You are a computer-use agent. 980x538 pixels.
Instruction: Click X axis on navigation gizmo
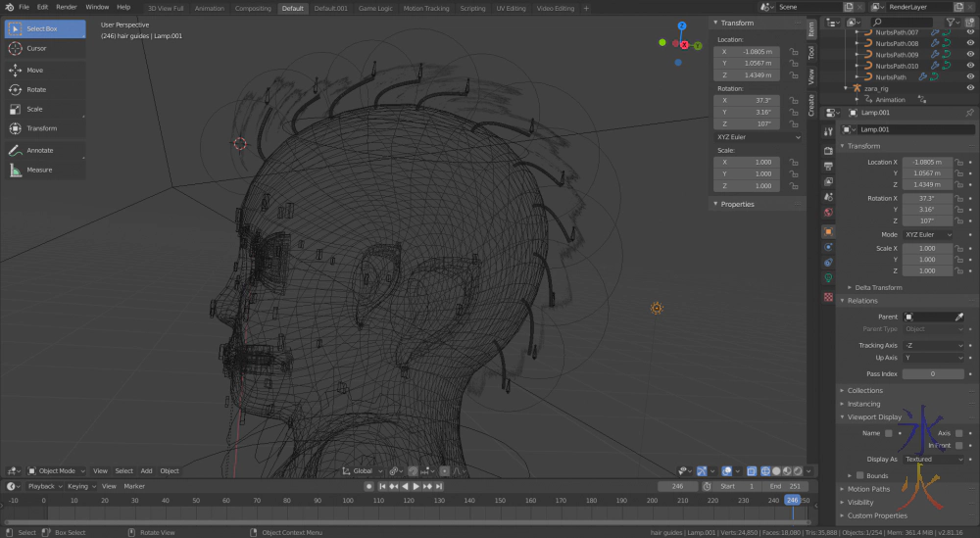coord(684,45)
